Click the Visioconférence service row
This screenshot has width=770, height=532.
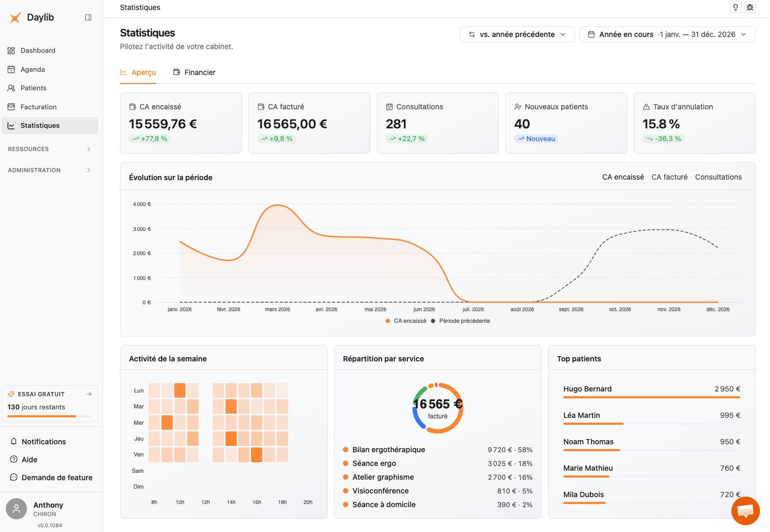[438, 491]
